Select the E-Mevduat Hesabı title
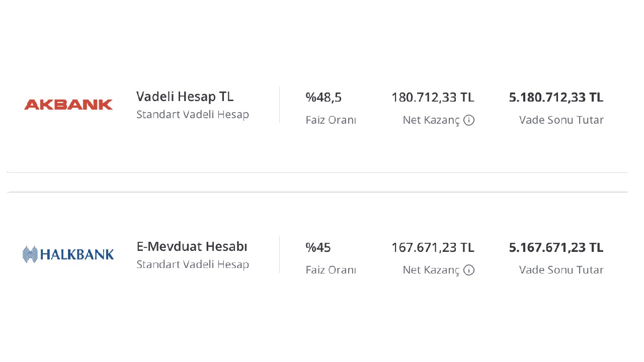The image size is (644, 362). [x=192, y=246]
